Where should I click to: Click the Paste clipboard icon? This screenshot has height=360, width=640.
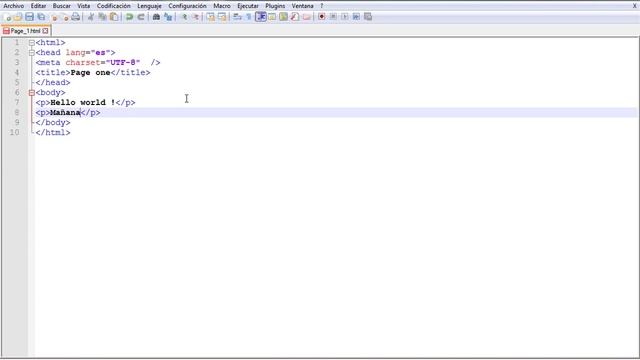coord(114,17)
